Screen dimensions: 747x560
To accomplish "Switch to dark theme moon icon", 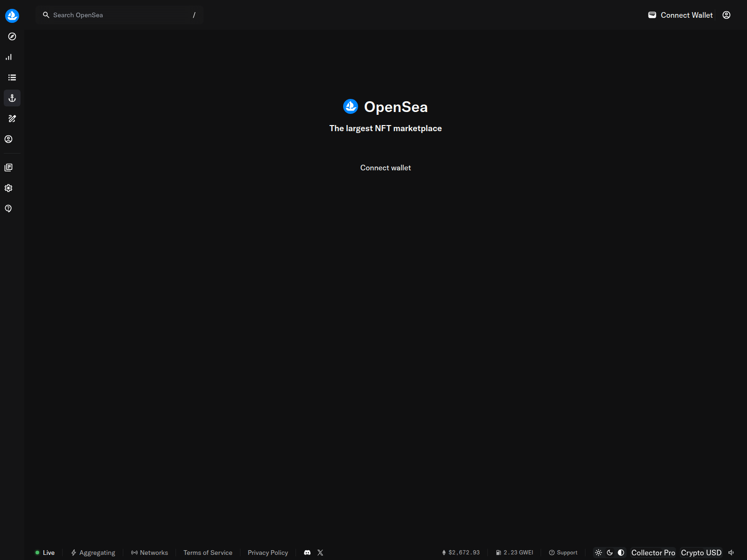I will pos(610,553).
